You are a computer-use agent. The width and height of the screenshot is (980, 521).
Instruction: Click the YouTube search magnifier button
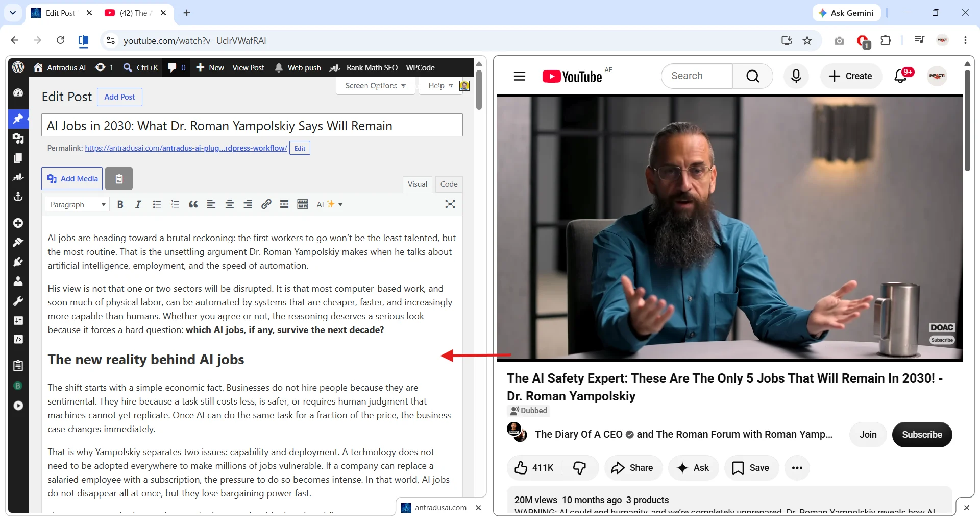click(x=753, y=76)
